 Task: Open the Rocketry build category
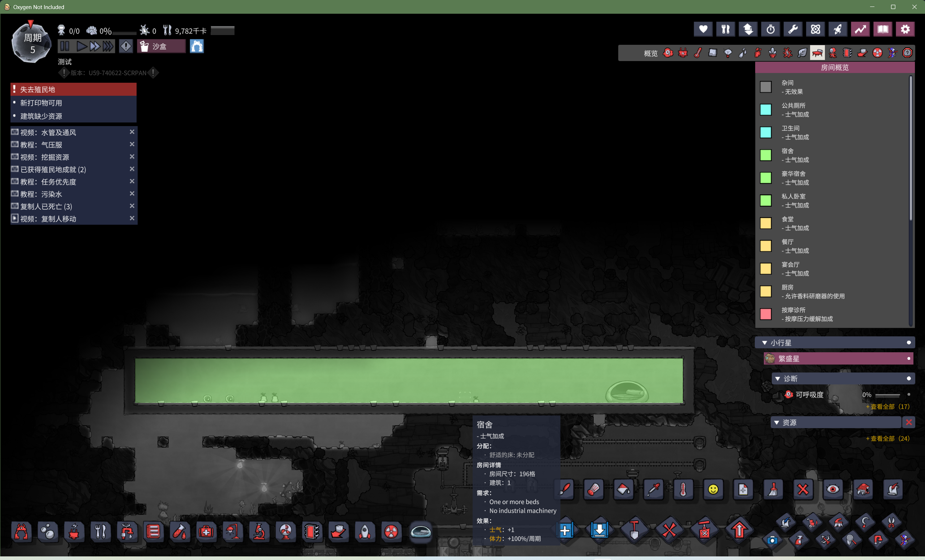tap(365, 531)
